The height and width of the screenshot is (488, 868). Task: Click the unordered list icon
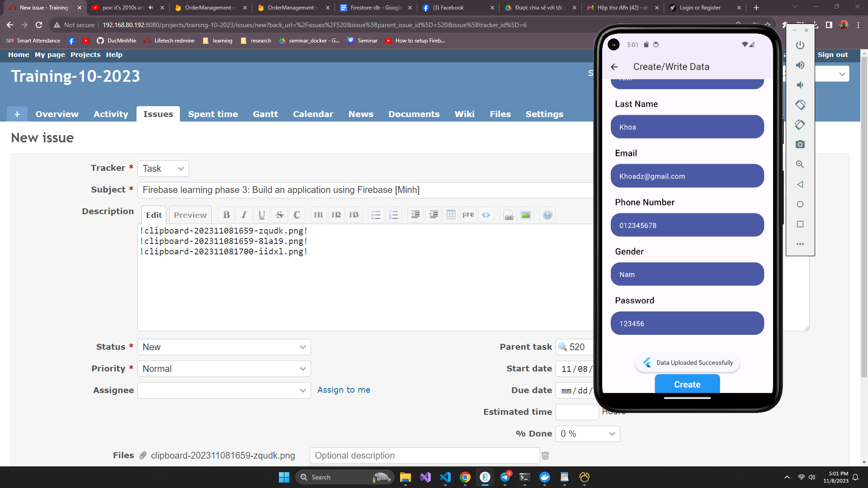pyautogui.click(x=376, y=215)
